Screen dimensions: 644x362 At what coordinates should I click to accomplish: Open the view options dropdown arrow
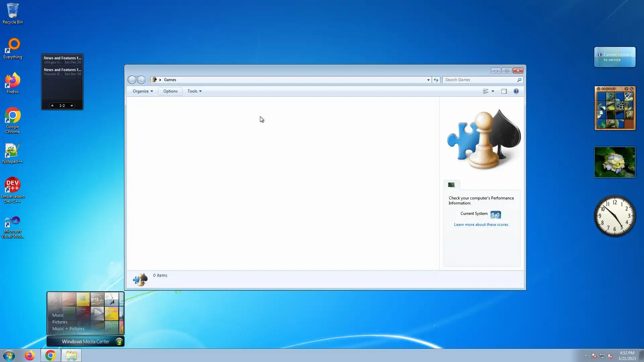tap(493, 91)
